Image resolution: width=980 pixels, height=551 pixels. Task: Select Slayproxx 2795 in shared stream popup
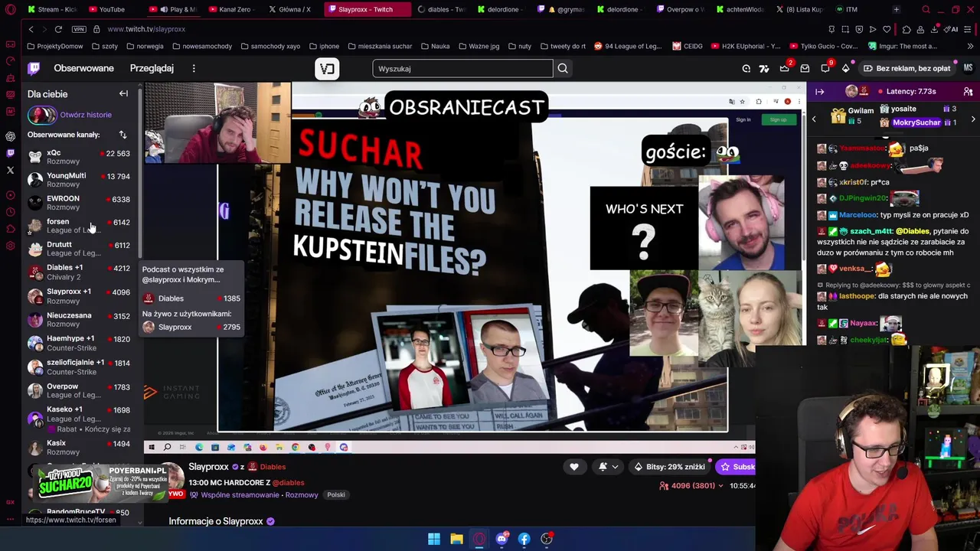pyautogui.click(x=191, y=327)
